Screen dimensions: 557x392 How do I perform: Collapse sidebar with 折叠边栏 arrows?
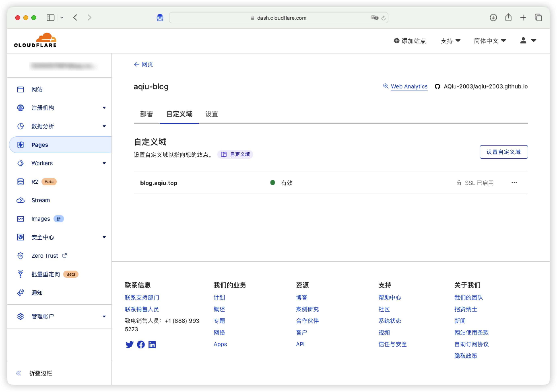point(19,373)
